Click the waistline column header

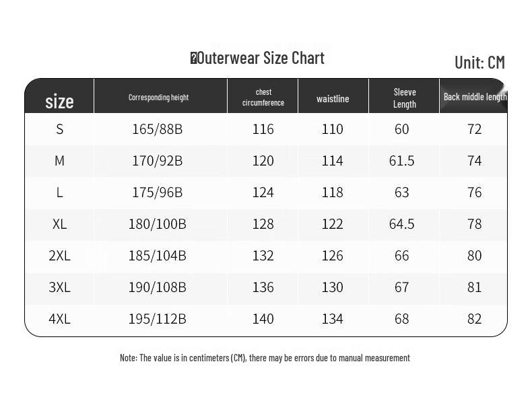click(x=333, y=99)
